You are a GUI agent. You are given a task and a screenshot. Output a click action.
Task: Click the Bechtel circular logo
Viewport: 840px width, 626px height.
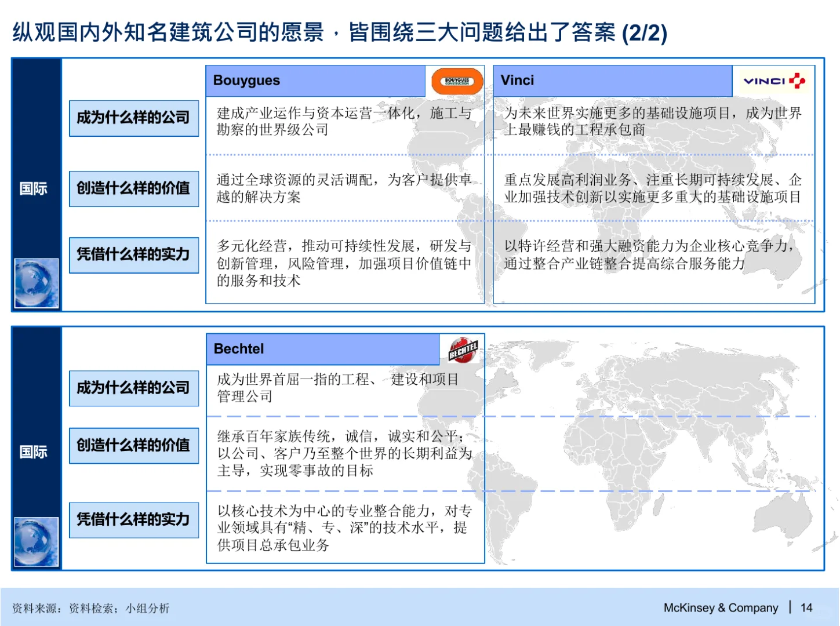[463, 350]
